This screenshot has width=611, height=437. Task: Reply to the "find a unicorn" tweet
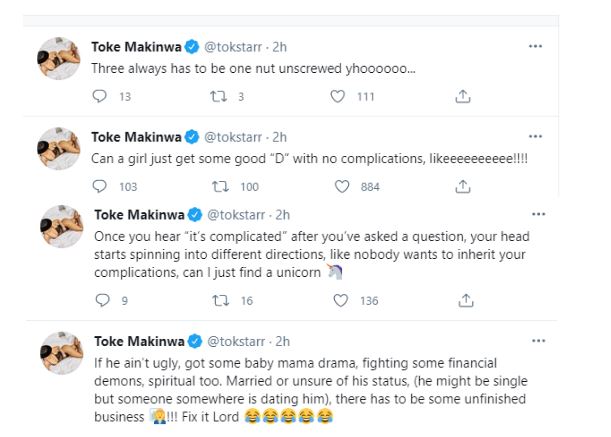point(99,299)
